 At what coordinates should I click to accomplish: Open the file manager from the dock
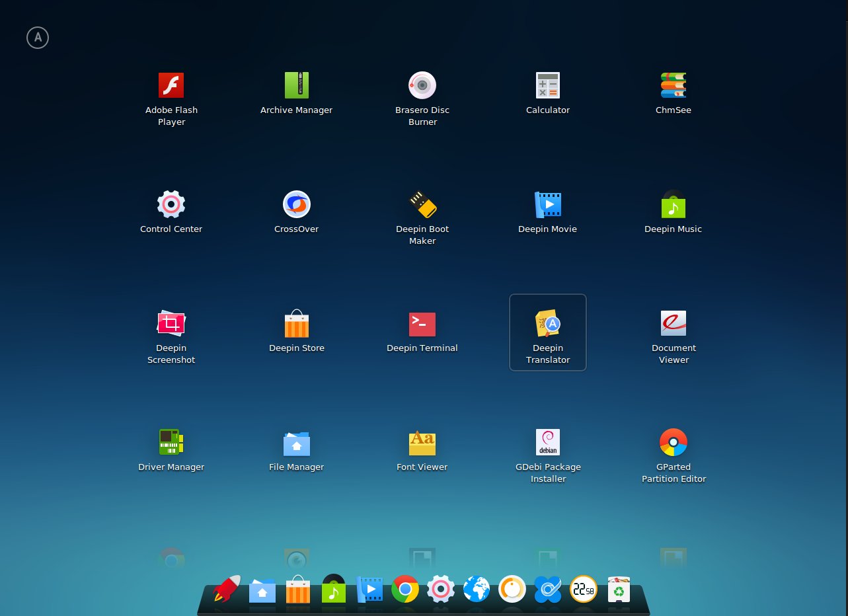pyautogui.click(x=262, y=590)
